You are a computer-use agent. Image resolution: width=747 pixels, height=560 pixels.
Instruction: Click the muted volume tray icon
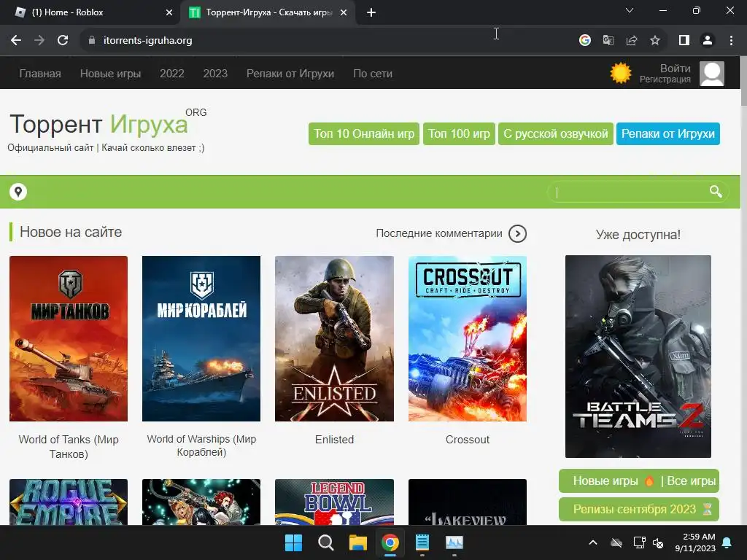click(x=659, y=542)
